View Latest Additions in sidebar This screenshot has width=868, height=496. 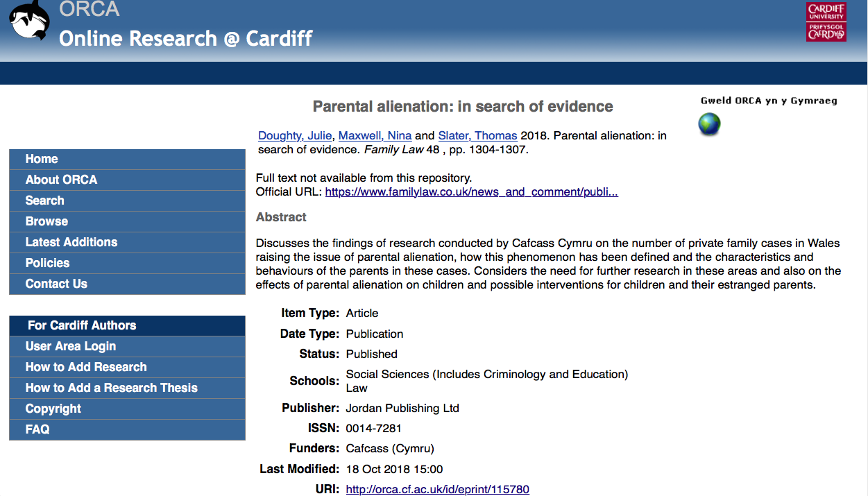click(71, 242)
